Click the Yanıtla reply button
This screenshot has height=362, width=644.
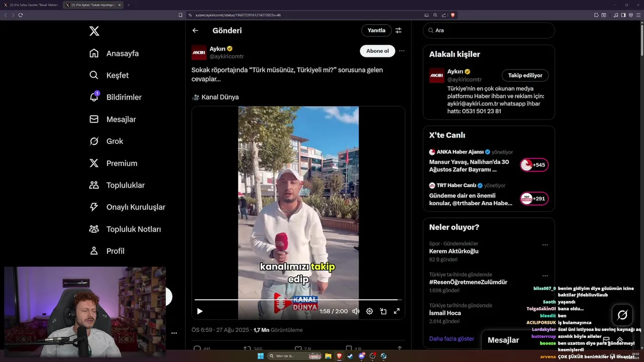[376, 30]
